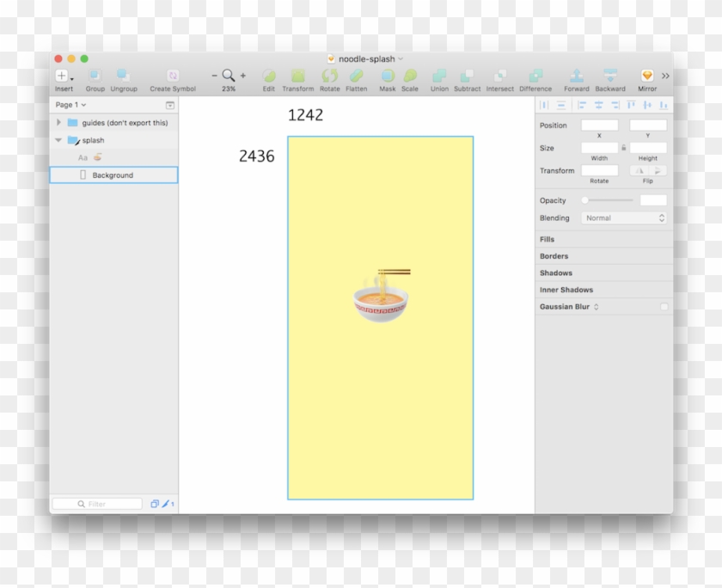Distribute layers vertically
722x588 pixels.
click(561, 106)
